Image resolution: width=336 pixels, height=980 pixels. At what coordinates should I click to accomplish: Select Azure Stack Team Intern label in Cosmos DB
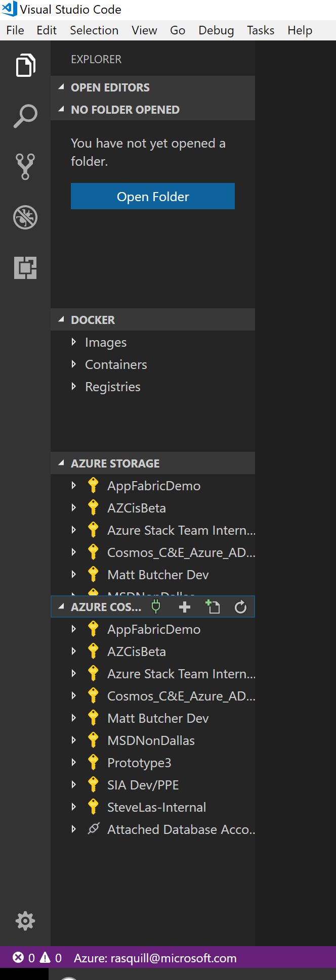181,674
